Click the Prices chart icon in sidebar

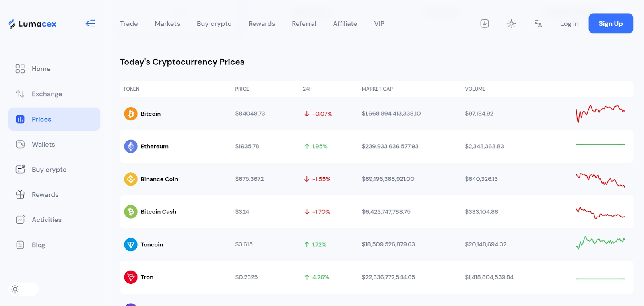pyautogui.click(x=20, y=119)
